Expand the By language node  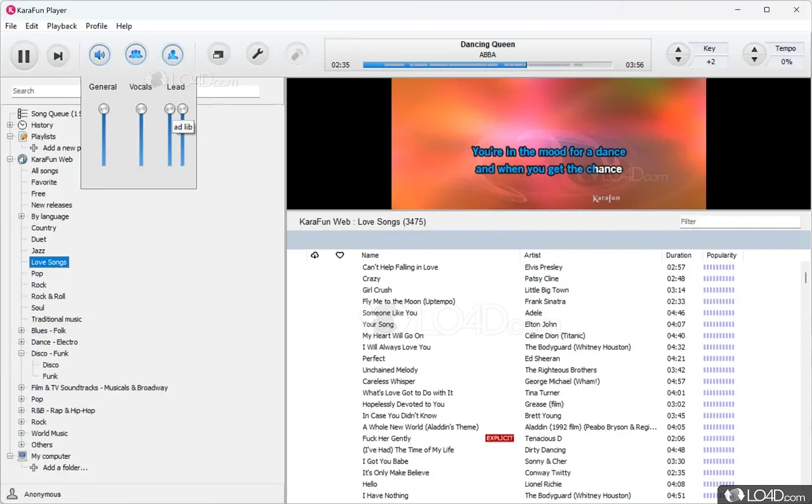click(x=22, y=216)
